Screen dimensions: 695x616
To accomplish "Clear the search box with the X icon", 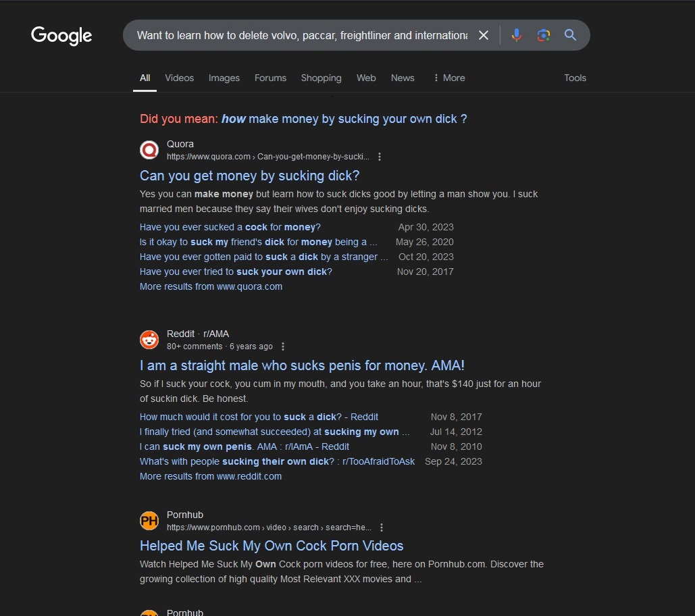I will coord(484,35).
